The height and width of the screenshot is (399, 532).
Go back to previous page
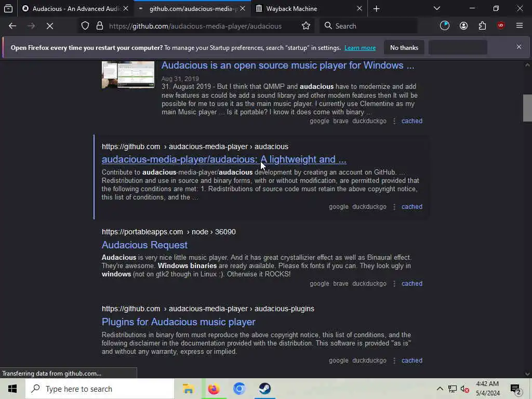click(x=12, y=26)
